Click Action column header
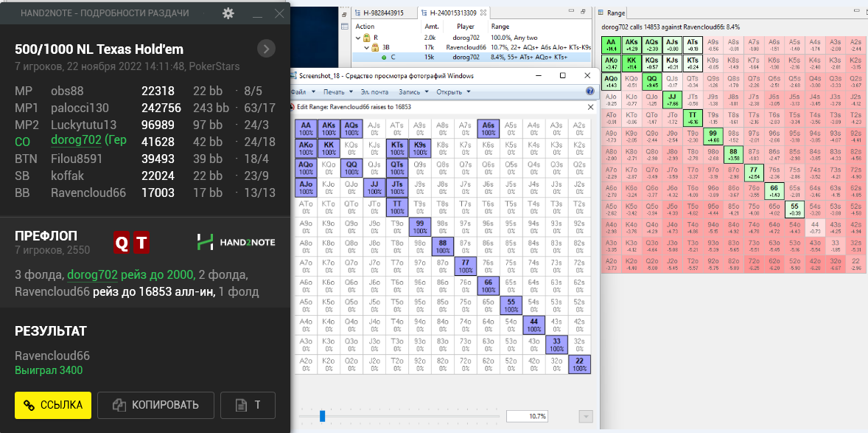 click(x=365, y=26)
